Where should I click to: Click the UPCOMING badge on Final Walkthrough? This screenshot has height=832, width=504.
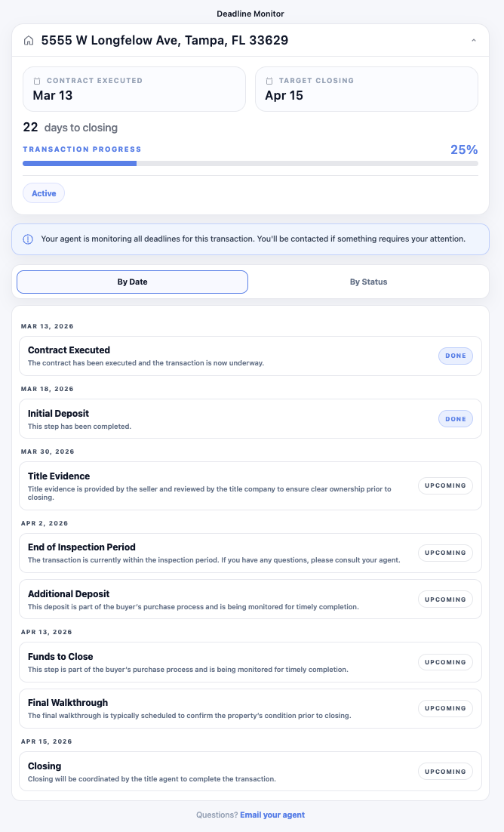445,708
